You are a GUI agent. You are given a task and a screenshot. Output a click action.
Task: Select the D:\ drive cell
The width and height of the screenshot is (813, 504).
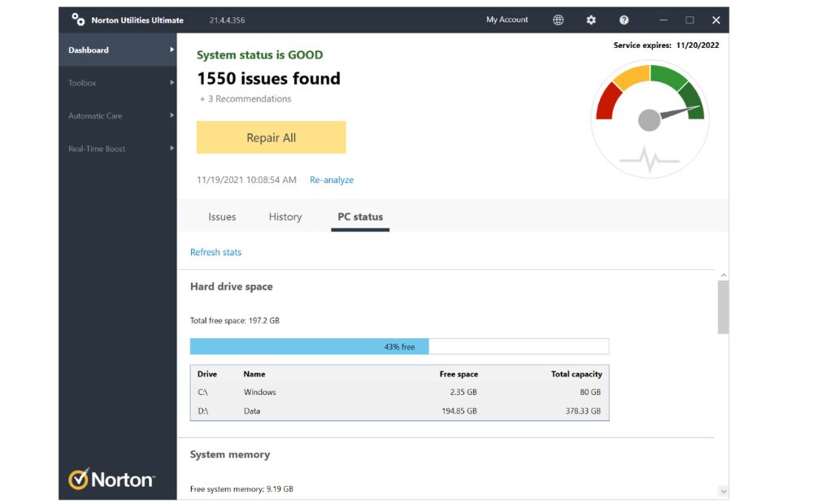[x=202, y=411]
